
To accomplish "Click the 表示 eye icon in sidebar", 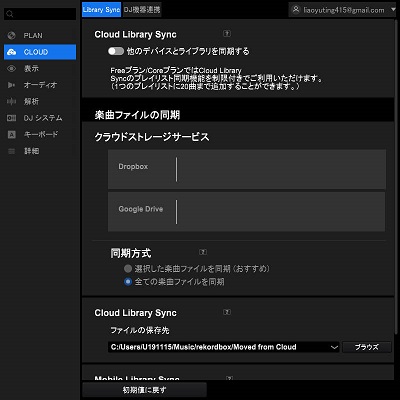I will tap(11, 69).
